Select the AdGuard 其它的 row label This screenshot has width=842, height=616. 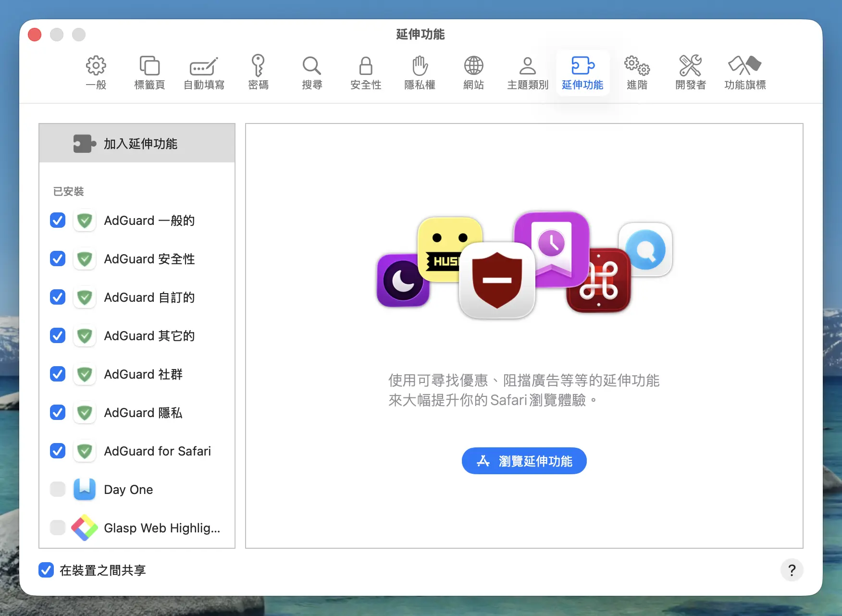point(149,336)
